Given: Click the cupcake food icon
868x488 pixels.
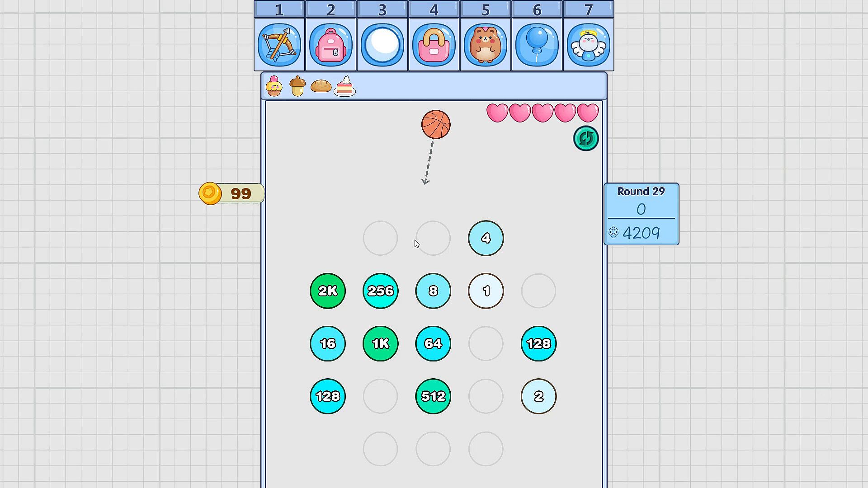Looking at the screenshot, I should coord(274,86).
